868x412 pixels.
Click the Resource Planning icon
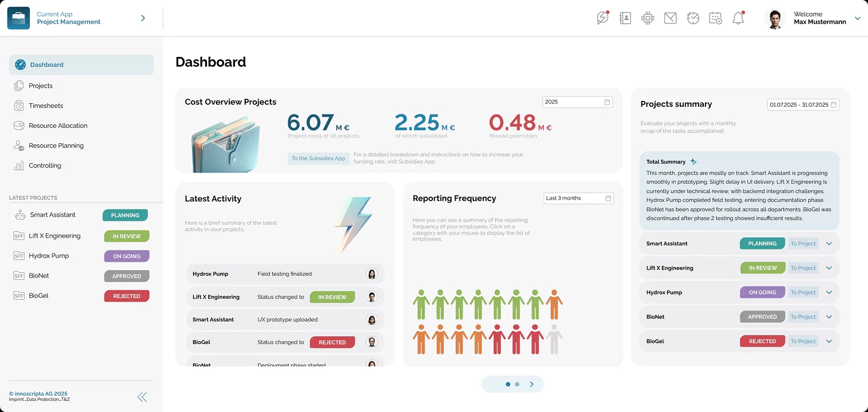click(x=19, y=146)
